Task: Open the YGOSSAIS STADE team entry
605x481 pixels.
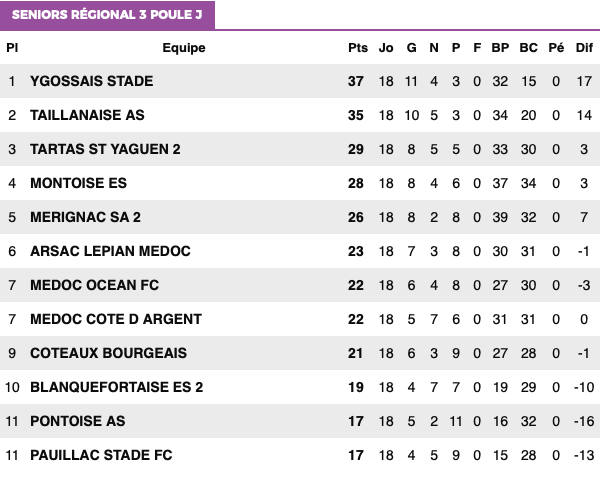Action: [x=91, y=81]
